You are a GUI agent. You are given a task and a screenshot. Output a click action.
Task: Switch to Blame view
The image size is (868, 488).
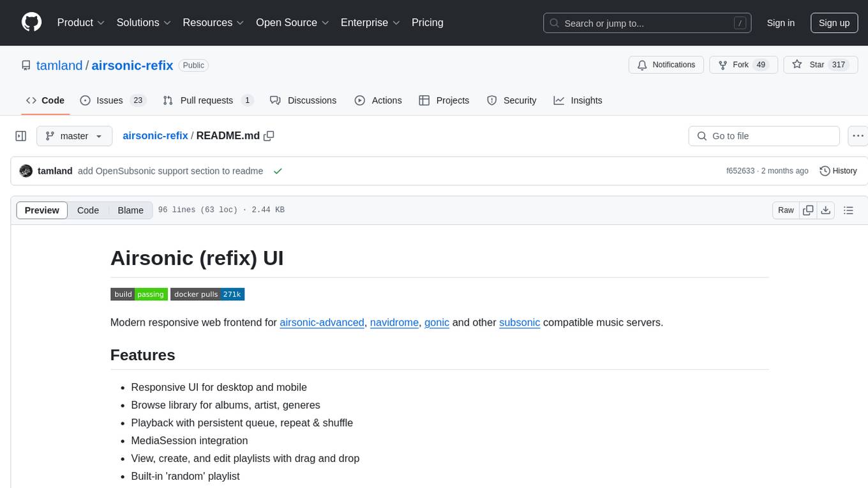coord(130,210)
